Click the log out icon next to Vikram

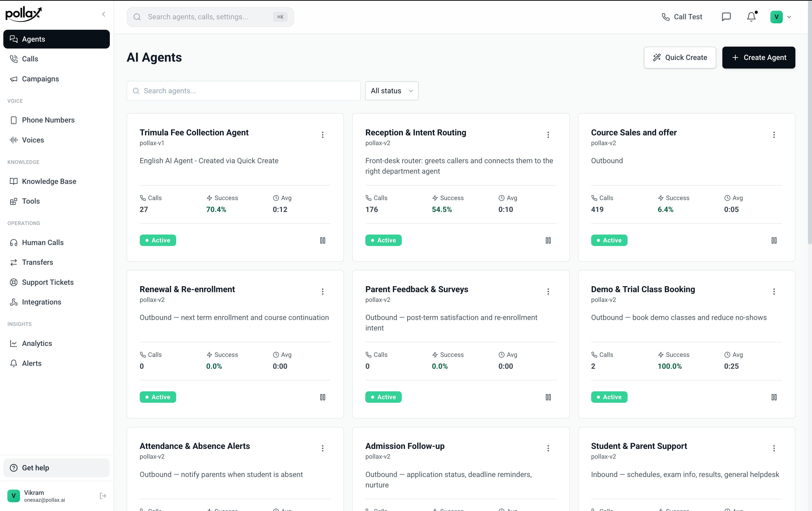[103, 496]
